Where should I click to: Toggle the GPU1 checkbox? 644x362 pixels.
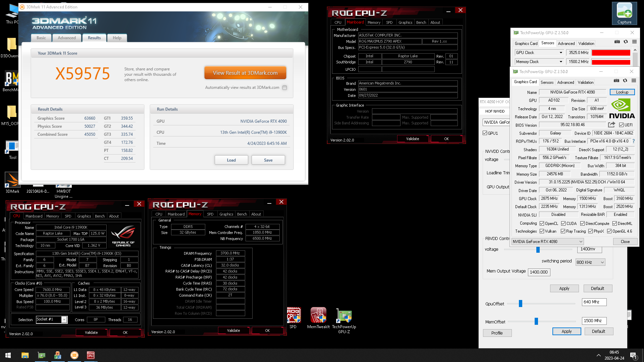click(x=485, y=133)
